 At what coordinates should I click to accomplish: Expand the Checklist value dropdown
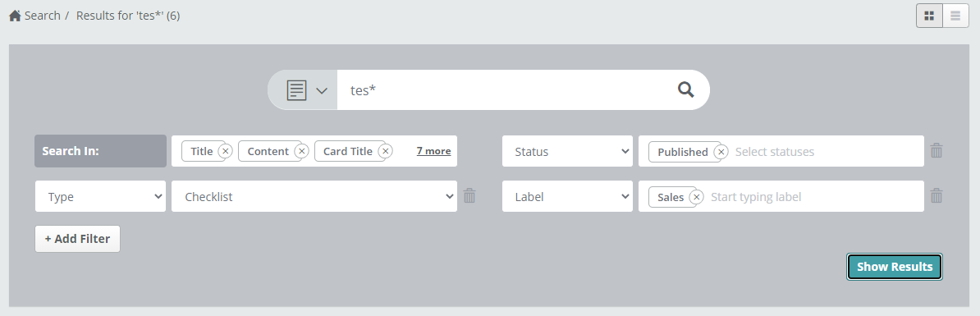tap(314, 196)
